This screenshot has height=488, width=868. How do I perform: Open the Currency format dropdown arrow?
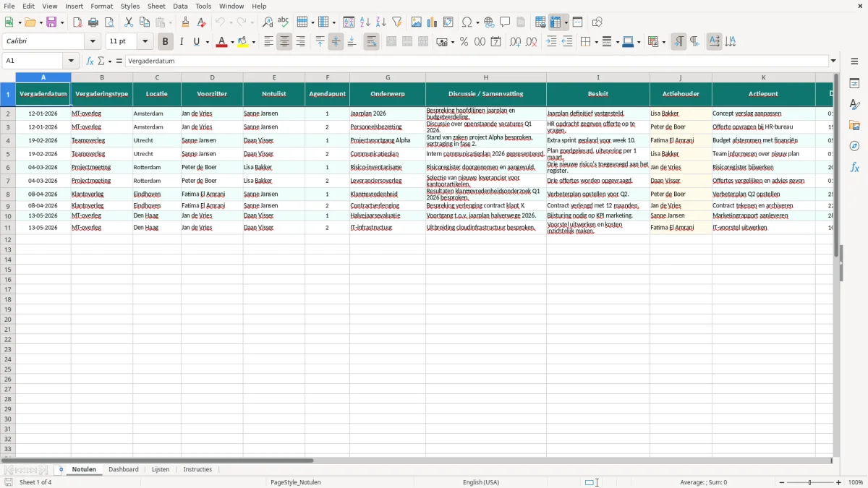point(452,42)
